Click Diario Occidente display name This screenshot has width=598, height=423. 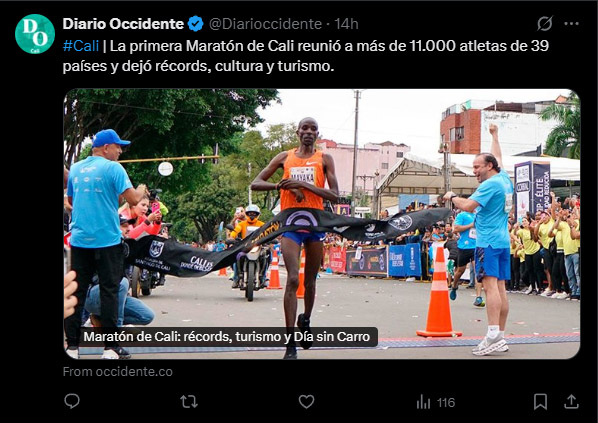(x=123, y=24)
